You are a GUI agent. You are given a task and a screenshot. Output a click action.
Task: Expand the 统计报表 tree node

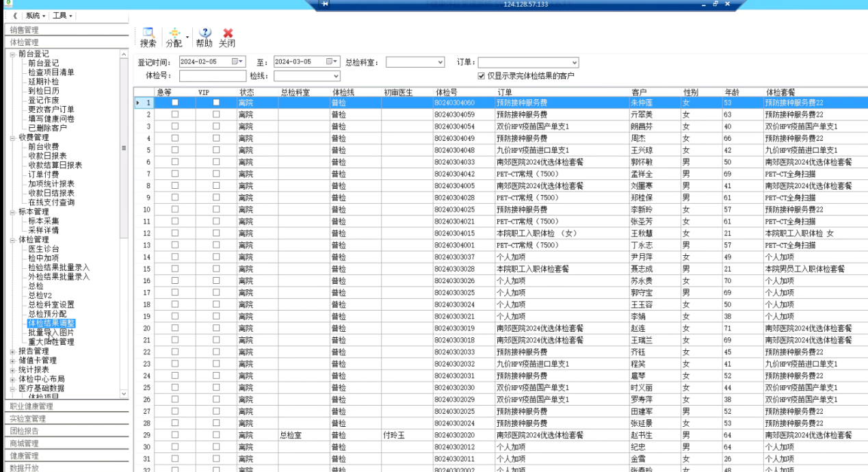coord(13,369)
